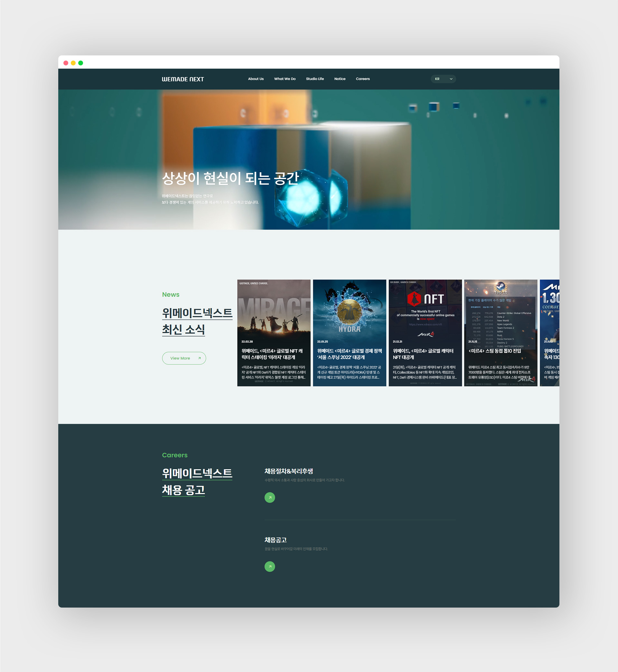Click the red window close dot
This screenshot has width=618, height=672.
(66, 63)
